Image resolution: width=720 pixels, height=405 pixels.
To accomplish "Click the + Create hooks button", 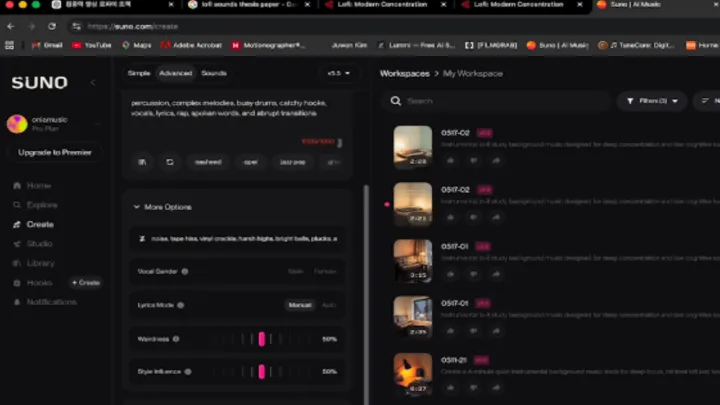I will tap(86, 282).
